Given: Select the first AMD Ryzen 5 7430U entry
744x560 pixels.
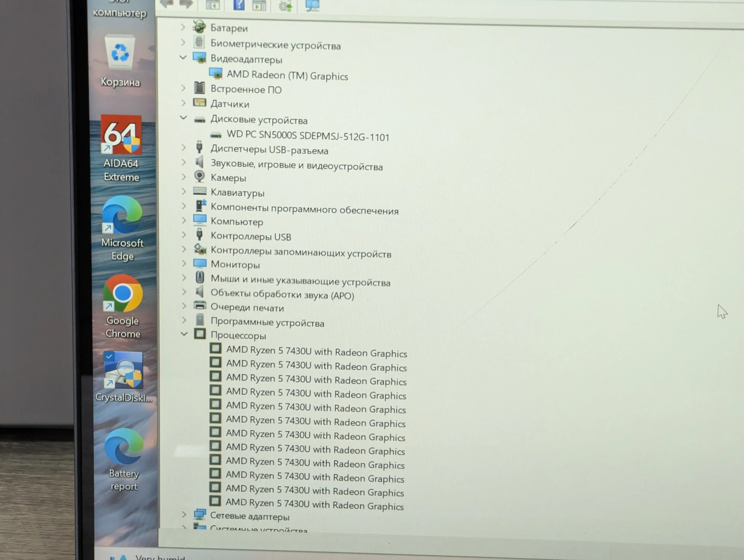Looking at the screenshot, I should pyautogui.click(x=317, y=351).
